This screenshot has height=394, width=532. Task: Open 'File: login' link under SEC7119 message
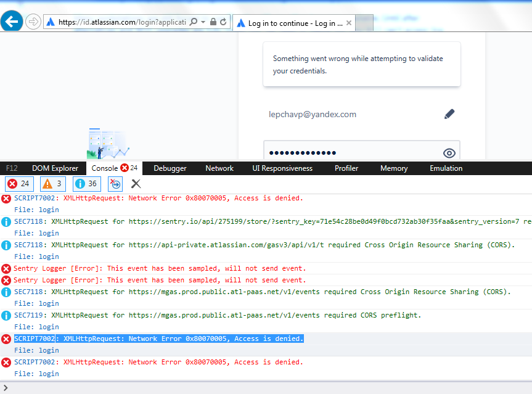coord(36,327)
